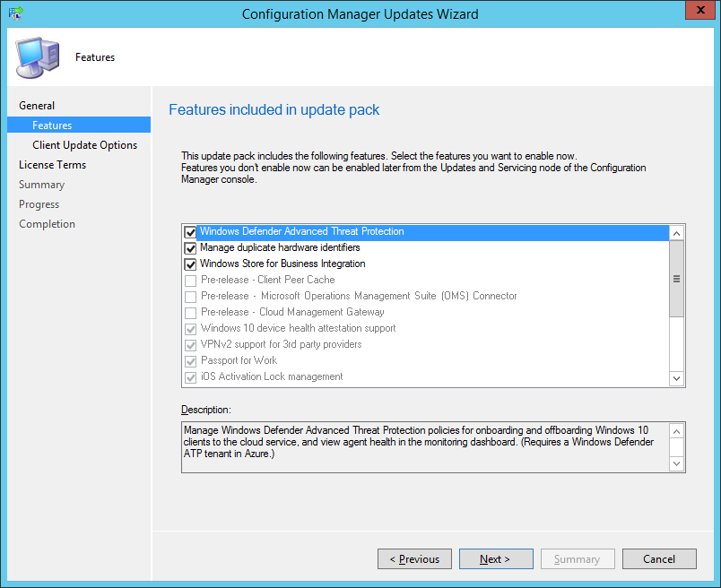This screenshot has width=721, height=588.
Task: Click features list scroll down arrow
Action: point(676,378)
